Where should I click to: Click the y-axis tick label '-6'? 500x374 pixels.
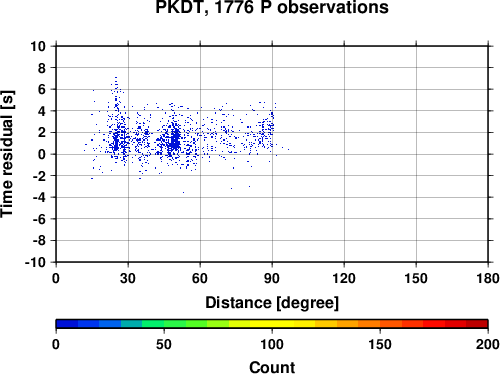coord(39,219)
